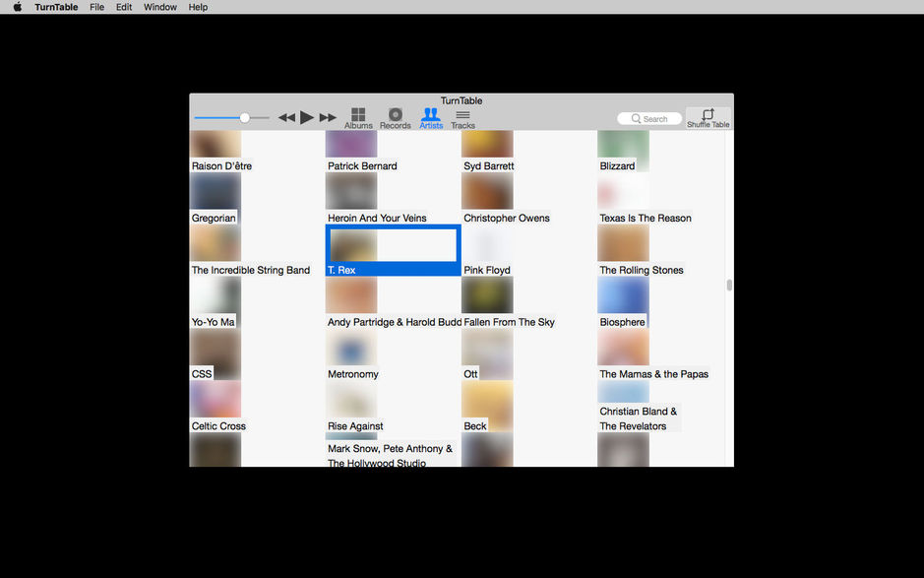Open the Window menu
The width and height of the screenshot is (924, 578).
coord(159,7)
